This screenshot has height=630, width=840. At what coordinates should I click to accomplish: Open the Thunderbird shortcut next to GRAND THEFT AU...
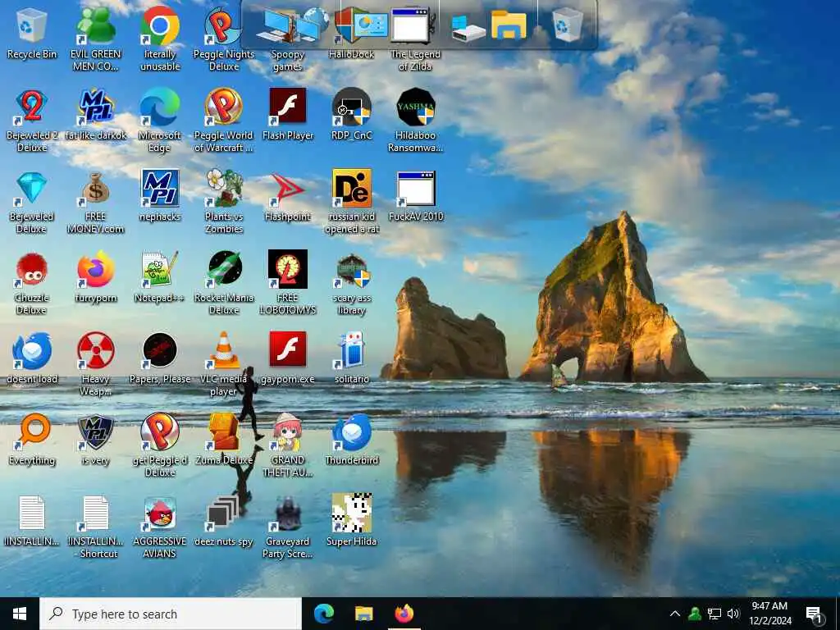pos(352,440)
